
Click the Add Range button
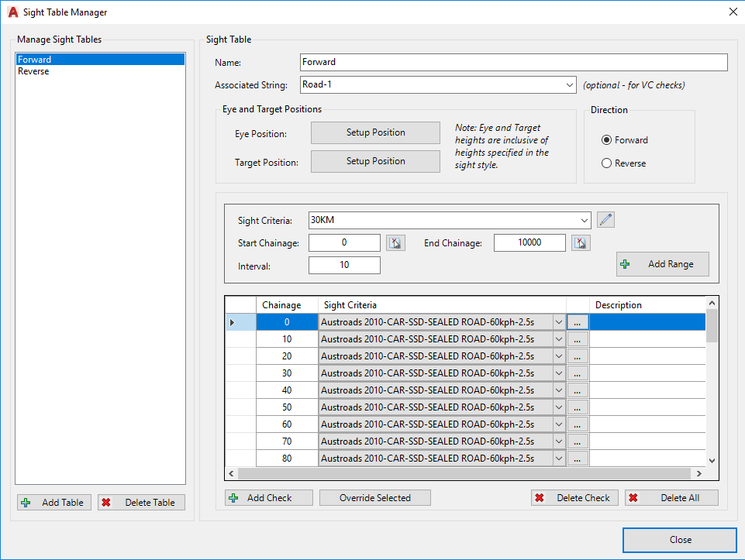[x=662, y=264]
